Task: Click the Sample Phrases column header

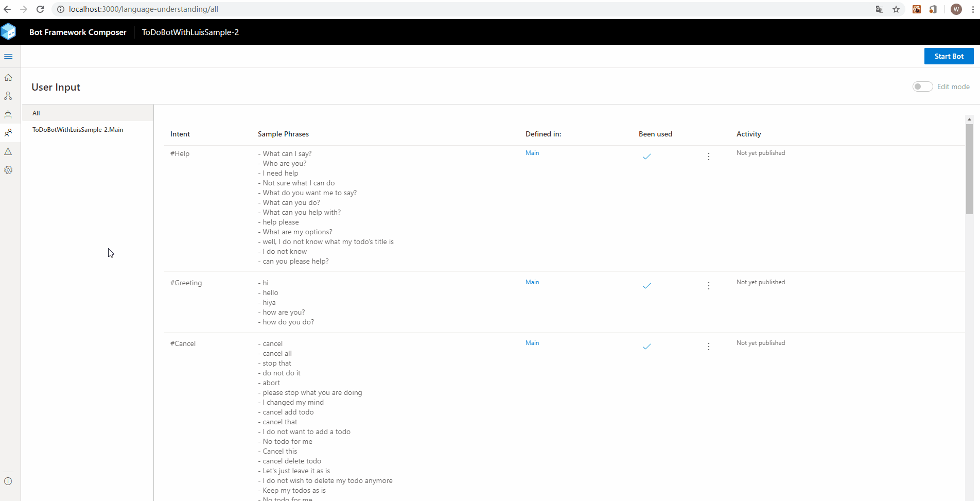Action: point(283,134)
